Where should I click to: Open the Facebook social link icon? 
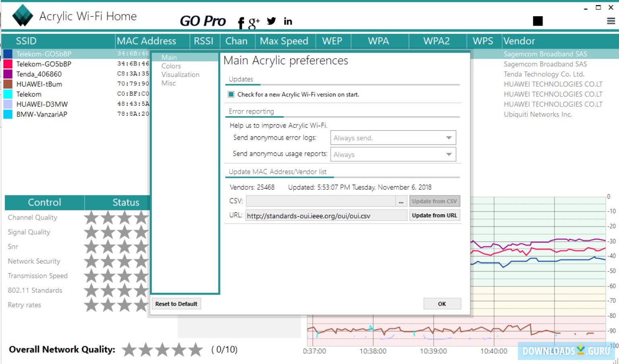coord(241,23)
